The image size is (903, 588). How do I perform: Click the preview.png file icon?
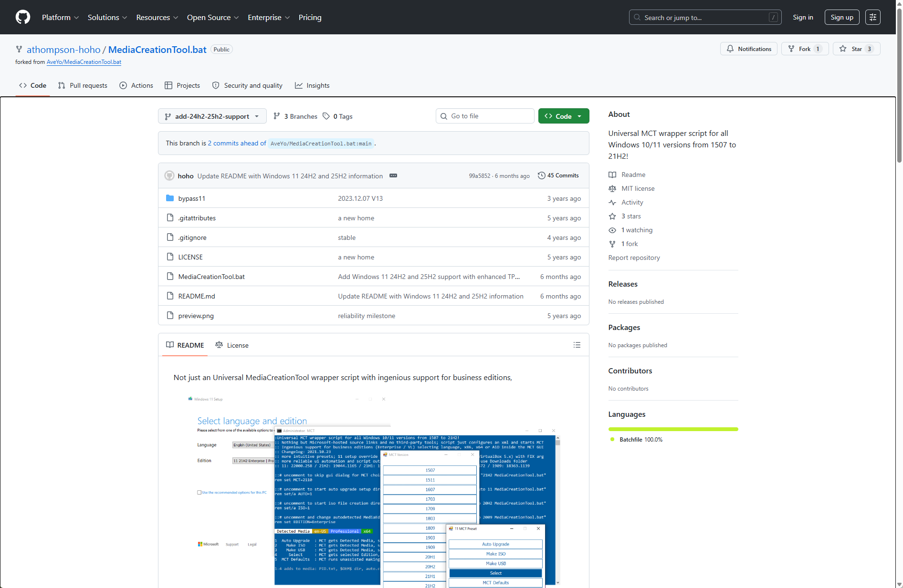[170, 315]
